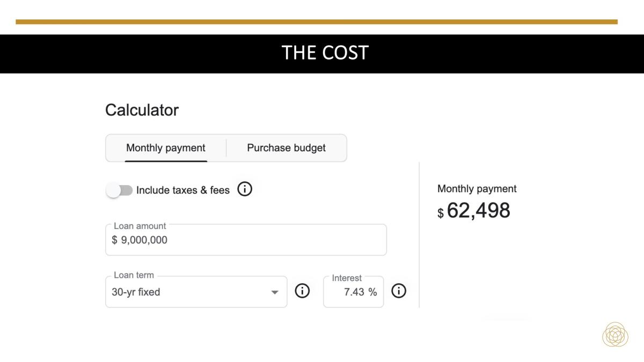Image resolution: width=644 pixels, height=362 pixels.
Task: Click the info icon right of Interest field
Action: (x=399, y=291)
